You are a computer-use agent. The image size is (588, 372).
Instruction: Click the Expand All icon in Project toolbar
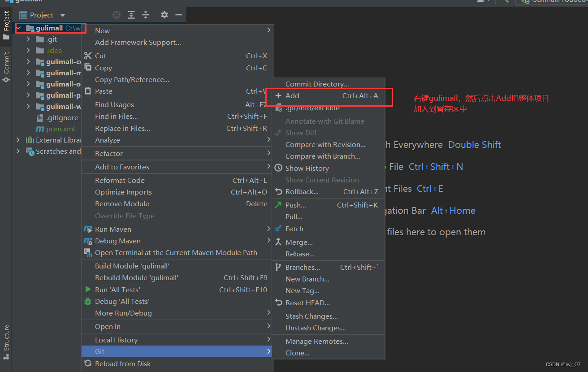point(131,15)
